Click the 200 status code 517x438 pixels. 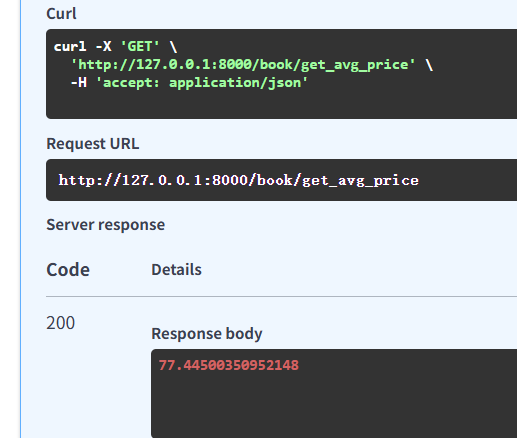[x=61, y=323]
